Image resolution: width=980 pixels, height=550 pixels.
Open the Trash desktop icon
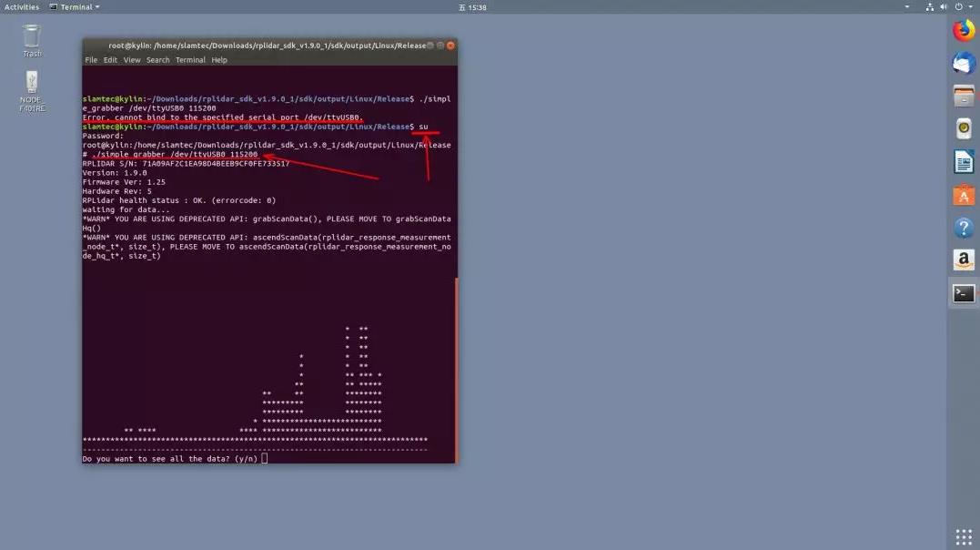[32, 41]
